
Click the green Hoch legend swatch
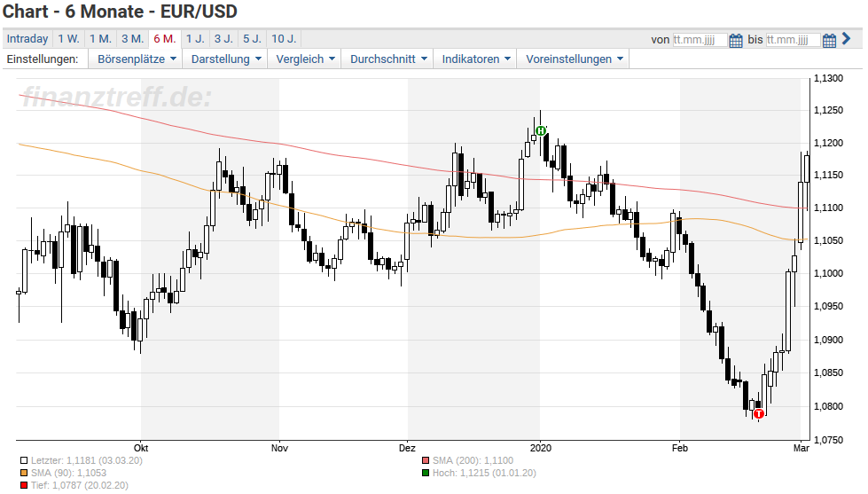pos(426,473)
